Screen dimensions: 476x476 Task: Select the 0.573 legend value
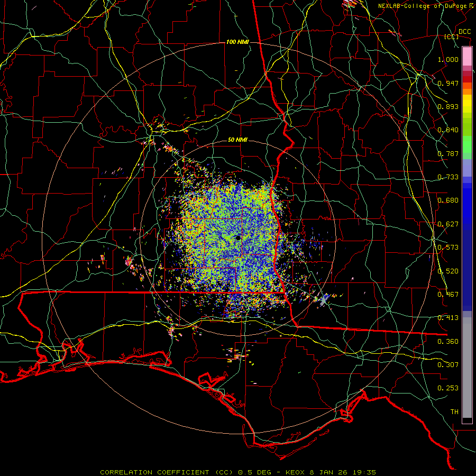coord(448,248)
